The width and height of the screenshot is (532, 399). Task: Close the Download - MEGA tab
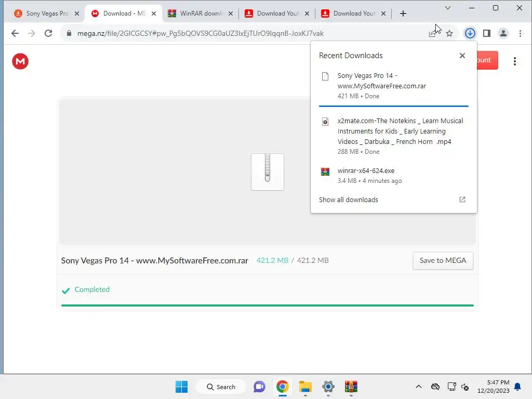(x=154, y=14)
